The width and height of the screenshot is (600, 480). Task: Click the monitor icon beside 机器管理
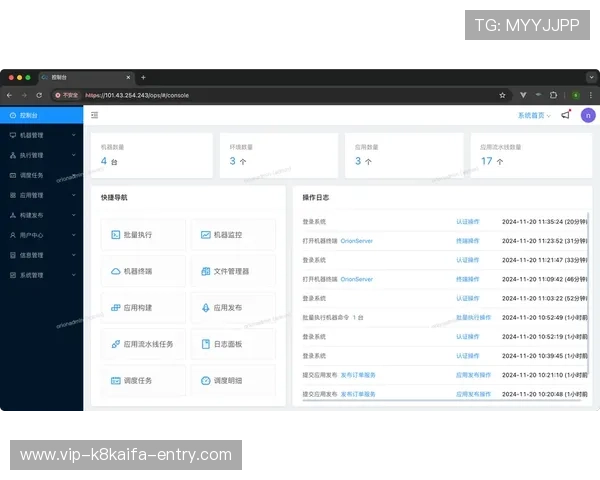(13, 135)
